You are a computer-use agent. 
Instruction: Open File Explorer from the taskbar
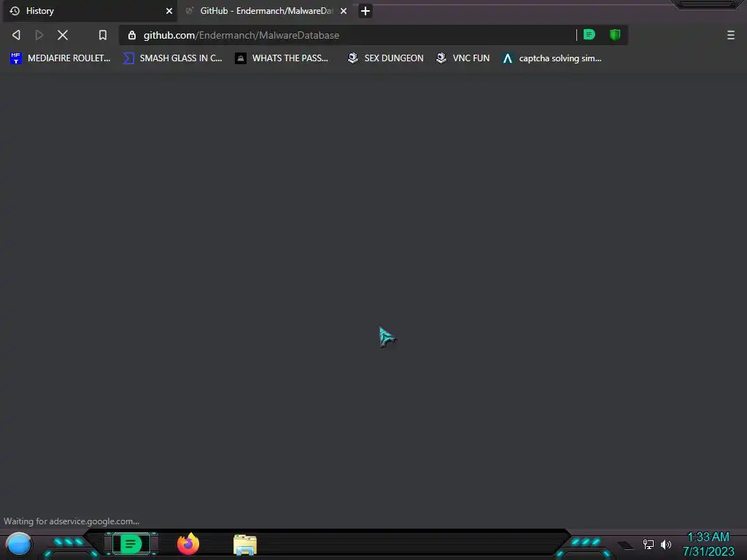pyautogui.click(x=245, y=545)
